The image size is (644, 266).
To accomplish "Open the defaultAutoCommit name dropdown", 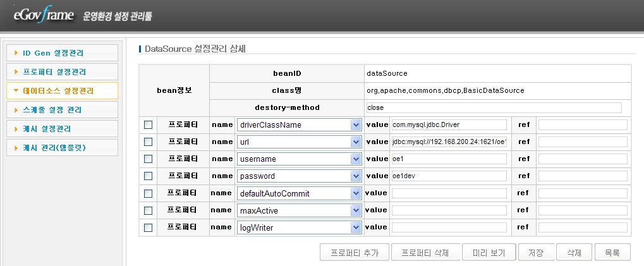I will (355, 193).
